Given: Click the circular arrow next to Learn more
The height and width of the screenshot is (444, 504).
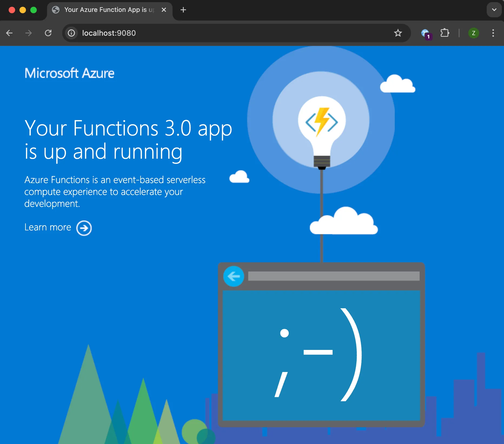Looking at the screenshot, I should (x=84, y=228).
